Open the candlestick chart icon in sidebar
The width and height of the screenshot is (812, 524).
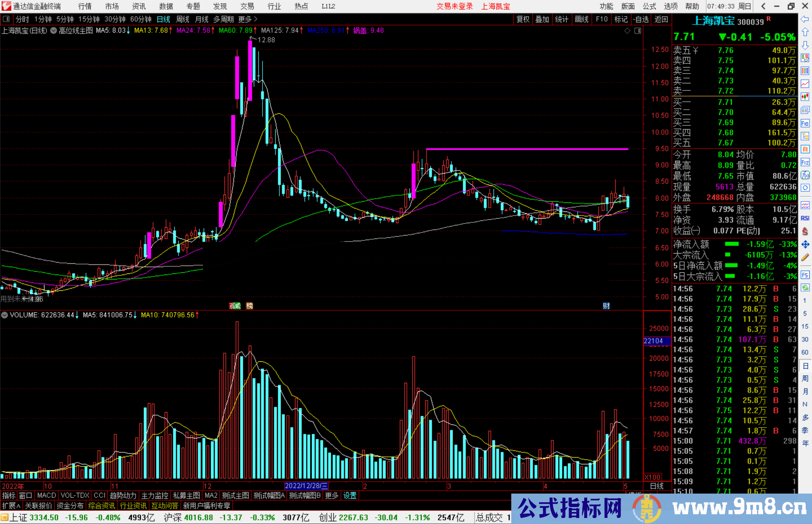(x=805, y=97)
